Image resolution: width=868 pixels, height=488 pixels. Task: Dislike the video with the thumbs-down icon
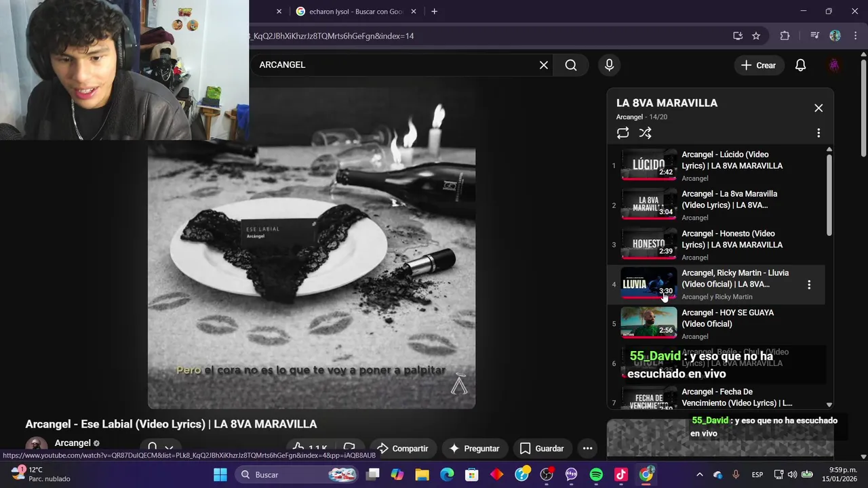349,448
